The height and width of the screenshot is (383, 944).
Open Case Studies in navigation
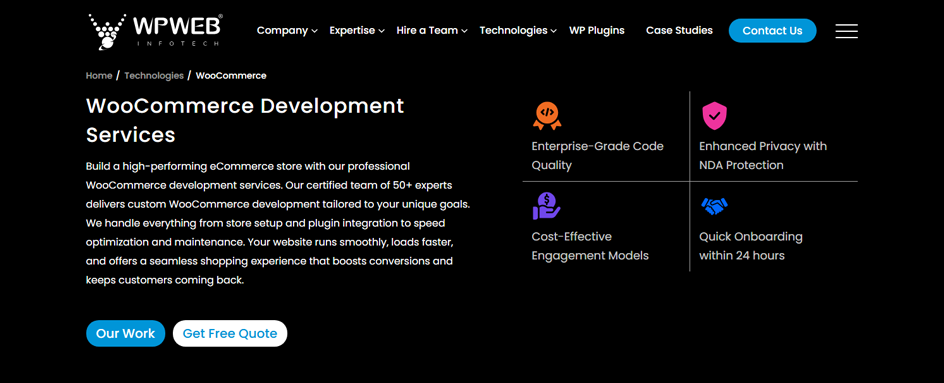click(x=679, y=31)
